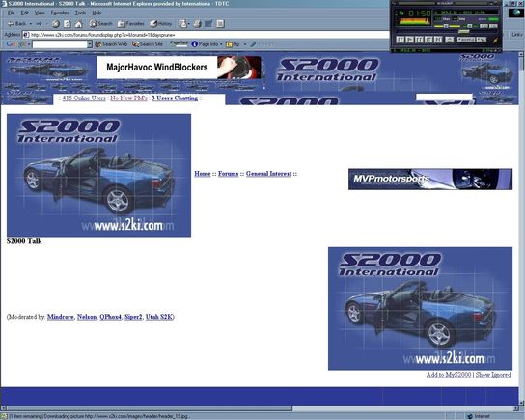The image size is (525, 420).
Task: Refresh the page with the Refresh icon
Action: pyautogui.click(x=68, y=24)
